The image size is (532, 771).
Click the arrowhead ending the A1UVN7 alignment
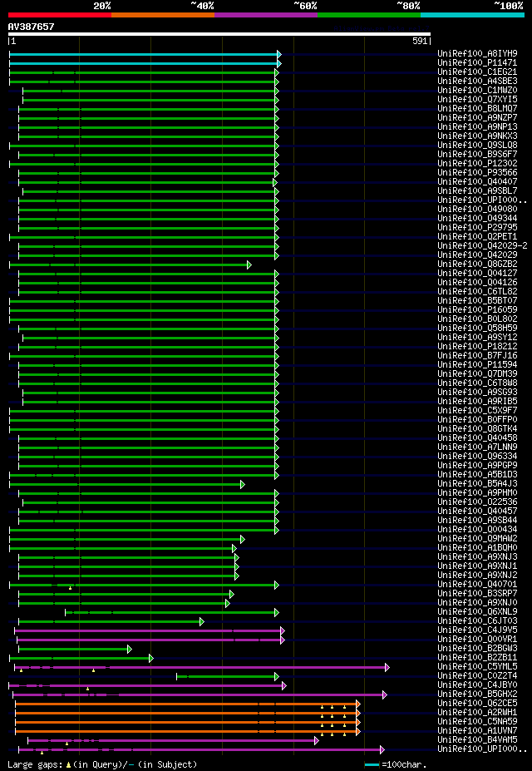click(x=358, y=732)
